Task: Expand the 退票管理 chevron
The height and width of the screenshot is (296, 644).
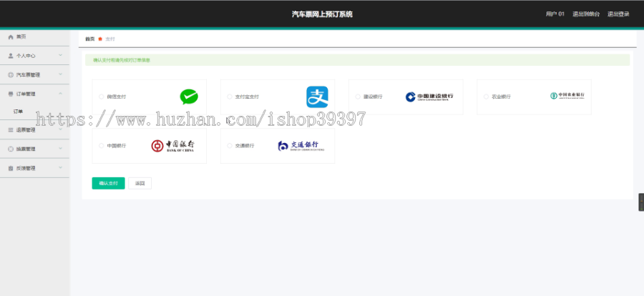Action: 60,129
